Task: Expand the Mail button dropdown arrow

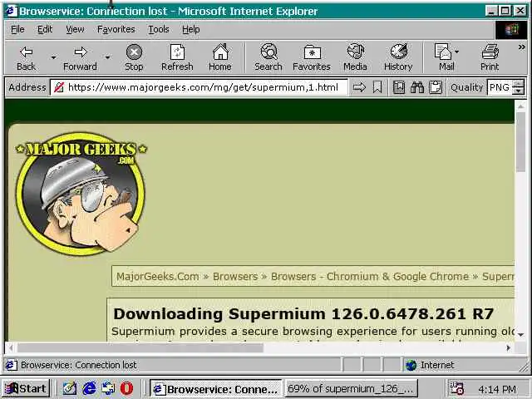Action: (x=457, y=52)
